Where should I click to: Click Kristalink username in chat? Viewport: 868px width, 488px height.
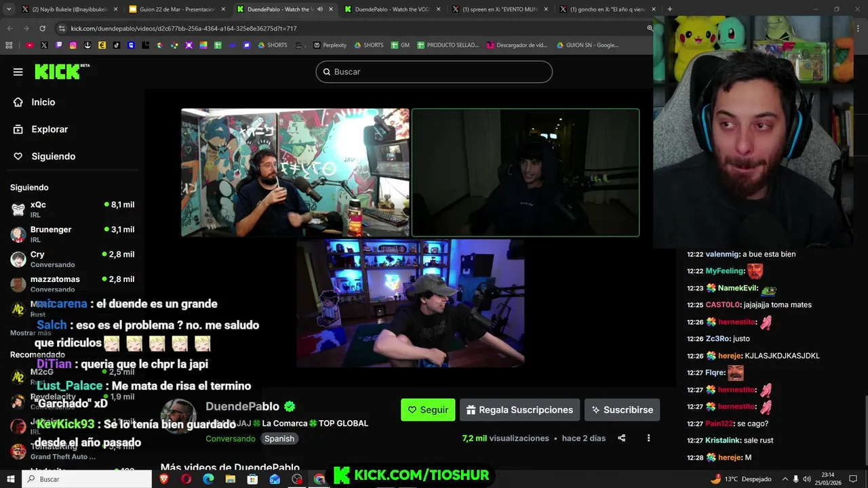723,441
